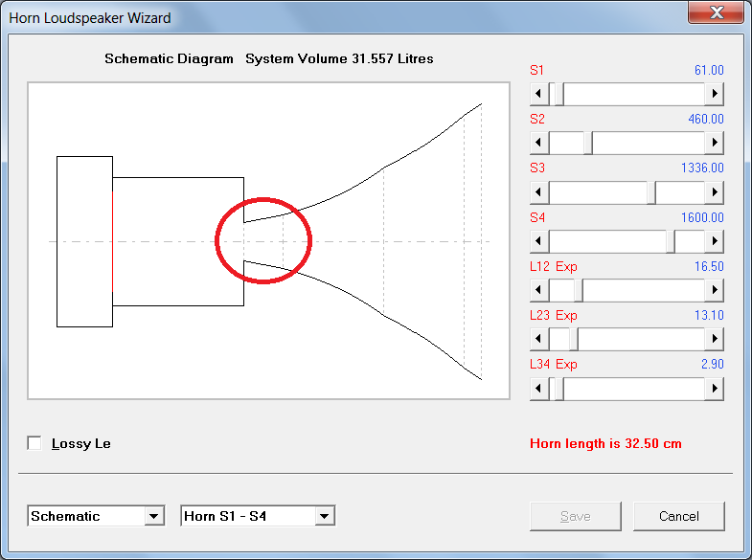Decrease L12 using its left arrow
The height and width of the screenshot is (560, 752).
pyautogui.click(x=539, y=290)
